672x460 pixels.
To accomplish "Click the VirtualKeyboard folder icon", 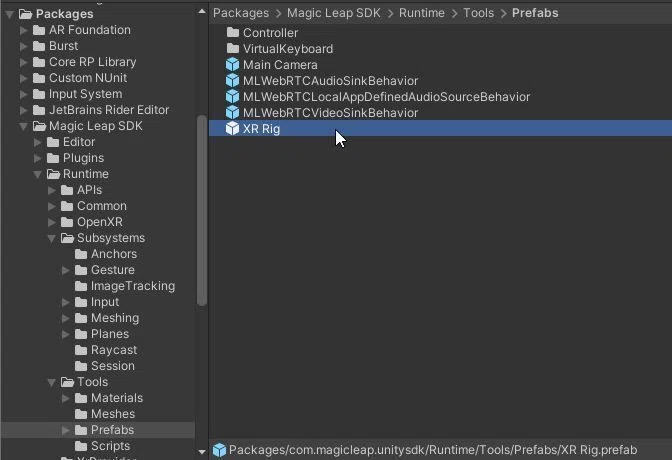I will [x=233, y=48].
